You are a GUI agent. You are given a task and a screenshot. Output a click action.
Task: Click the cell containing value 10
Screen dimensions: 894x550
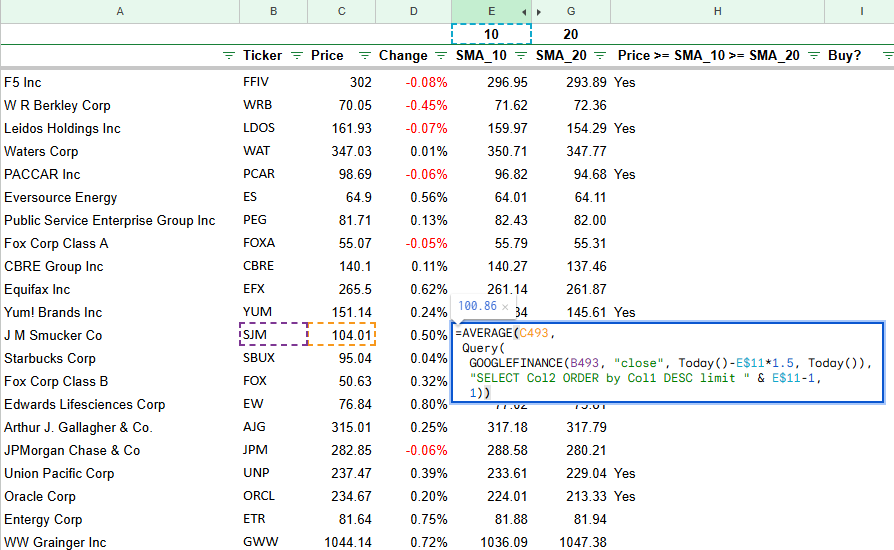[491, 34]
